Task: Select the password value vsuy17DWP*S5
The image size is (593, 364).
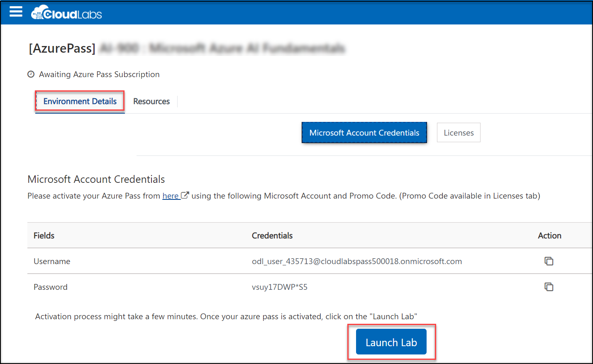Action: pyautogui.click(x=280, y=287)
